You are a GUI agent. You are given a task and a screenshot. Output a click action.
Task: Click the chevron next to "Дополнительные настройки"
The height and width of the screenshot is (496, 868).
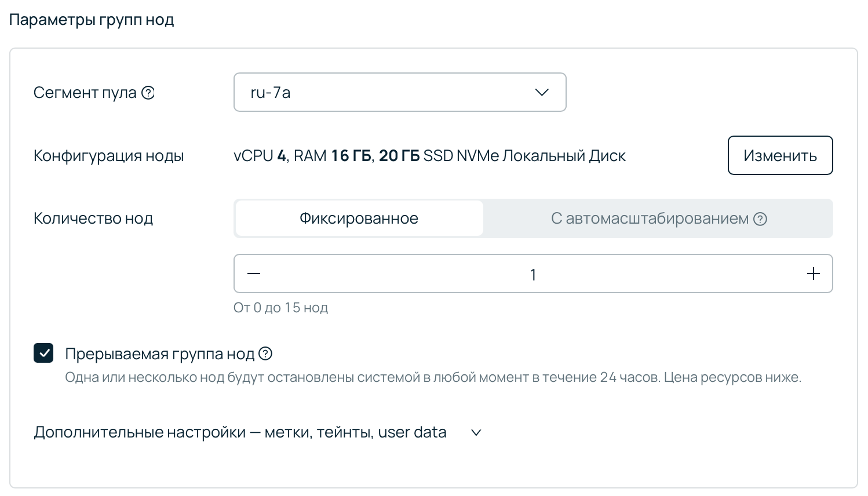click(476, 432)
